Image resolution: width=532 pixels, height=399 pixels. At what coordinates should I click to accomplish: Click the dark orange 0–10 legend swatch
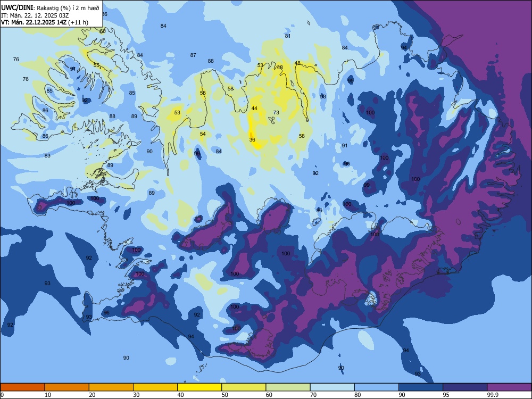pyautogui.click(x=22, y=387)
